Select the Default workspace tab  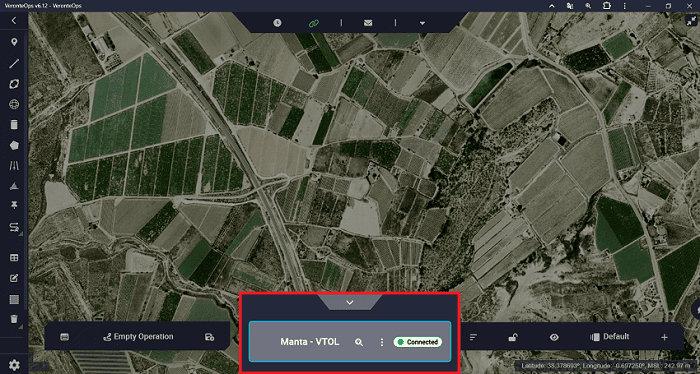tap(610, 337)
